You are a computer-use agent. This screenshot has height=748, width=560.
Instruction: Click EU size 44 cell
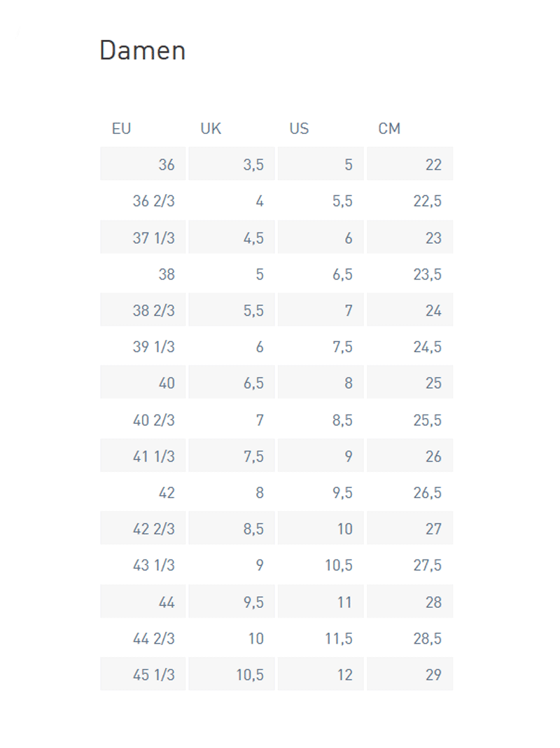pyautogui.click(x=143, y=602)
